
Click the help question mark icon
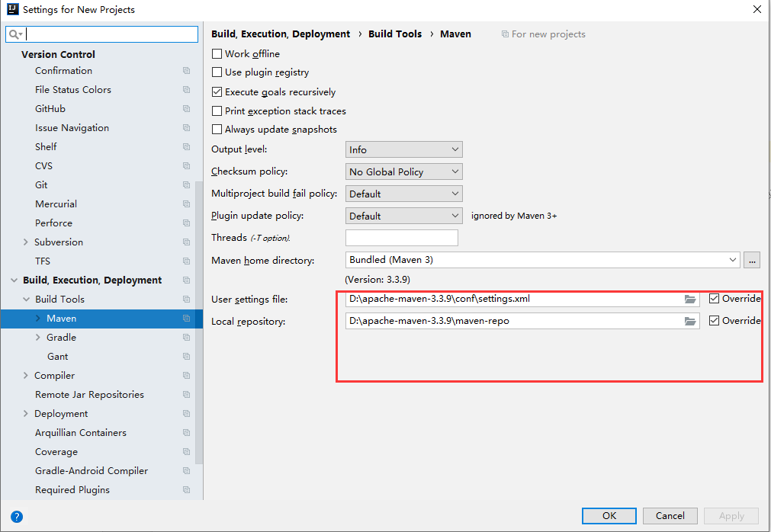(x=17, y=516)
